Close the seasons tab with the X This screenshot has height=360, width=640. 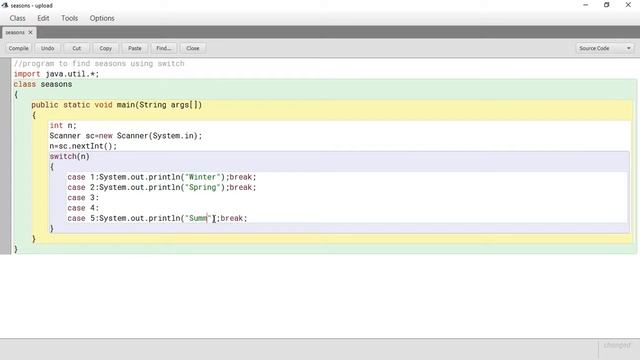coord(30,32)
